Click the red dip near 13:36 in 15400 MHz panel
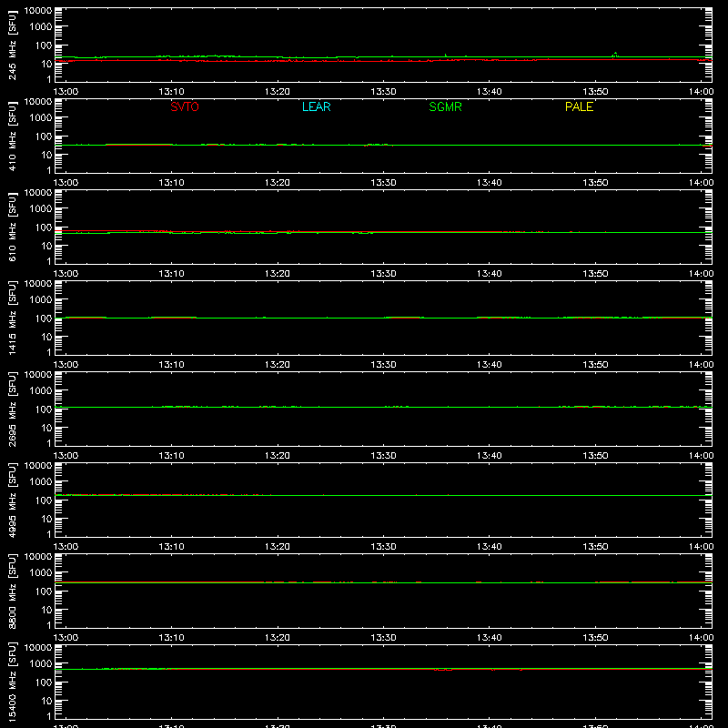 click(x=443, y=670)
